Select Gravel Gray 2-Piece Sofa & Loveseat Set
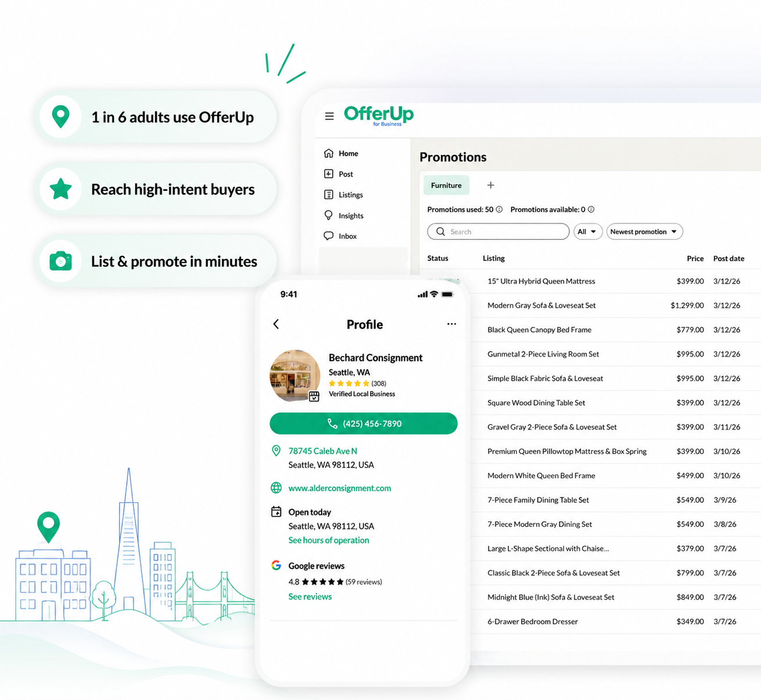Viewport: 761px width, 700px height. (552, 427)
